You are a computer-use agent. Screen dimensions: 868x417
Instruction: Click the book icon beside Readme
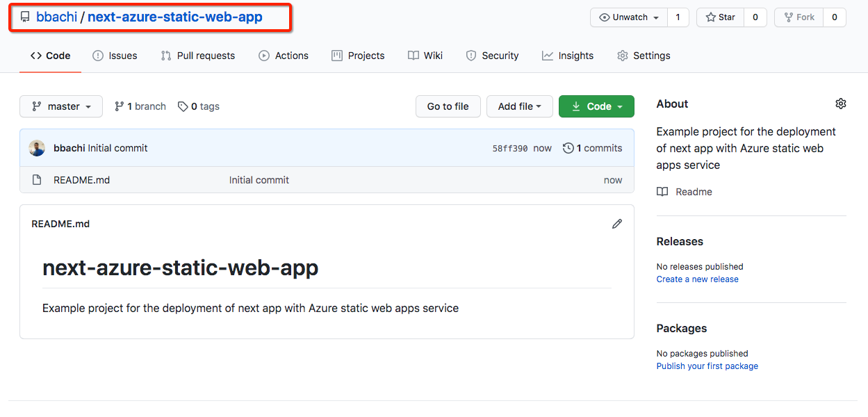pyautogui.click(x=662, y=192)
